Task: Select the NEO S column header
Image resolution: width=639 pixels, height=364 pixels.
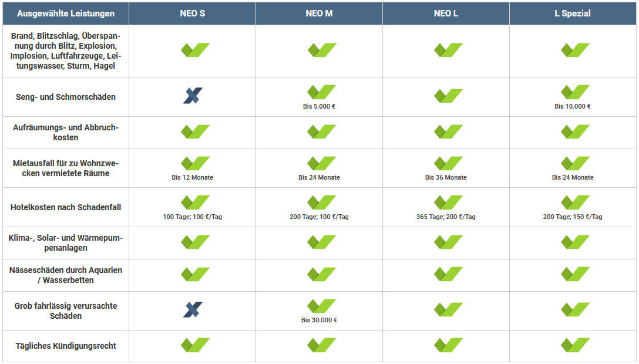Action: pos(193,14)
